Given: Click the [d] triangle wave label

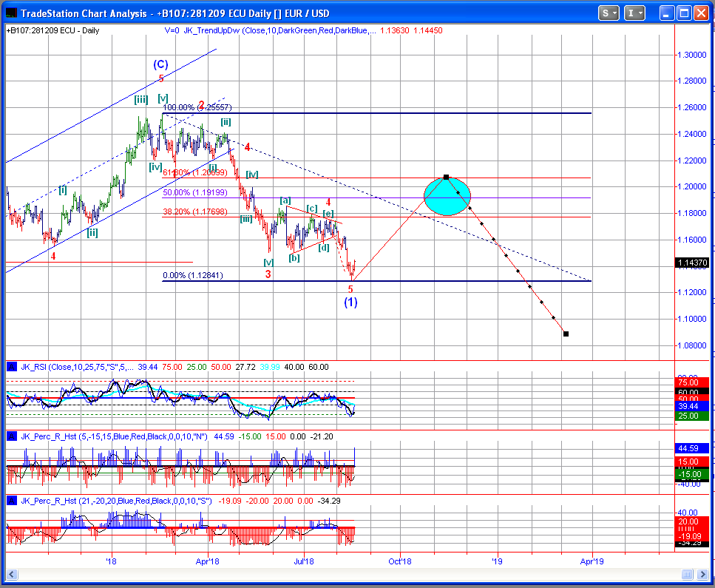Looking at the screenshot, I should [x=324, y=249].
